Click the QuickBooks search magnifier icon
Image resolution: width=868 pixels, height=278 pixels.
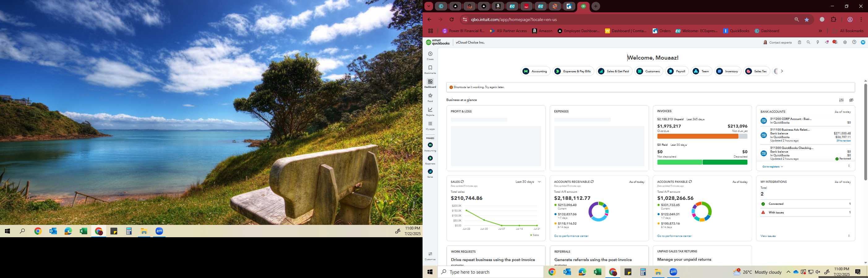point(808,42)
